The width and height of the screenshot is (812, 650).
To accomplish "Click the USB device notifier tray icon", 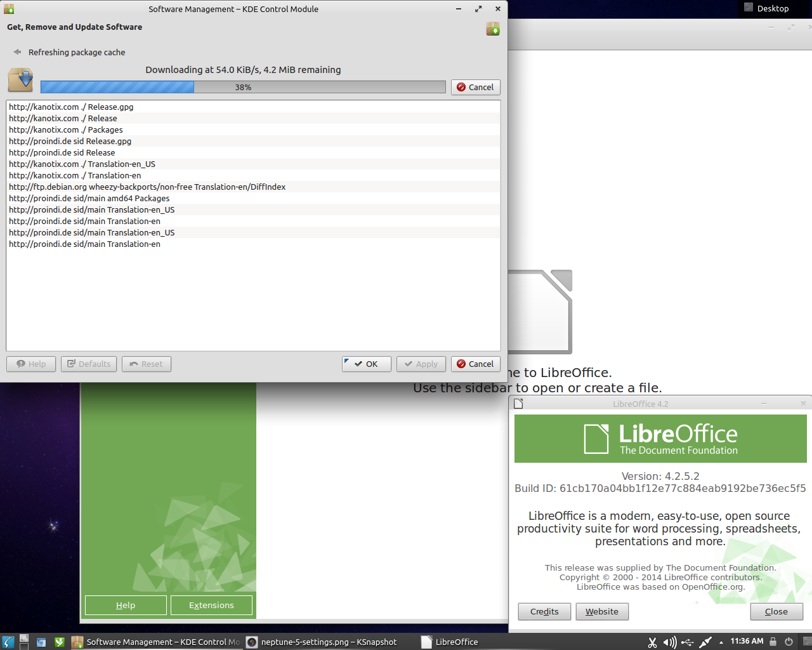I will [688, 642].
